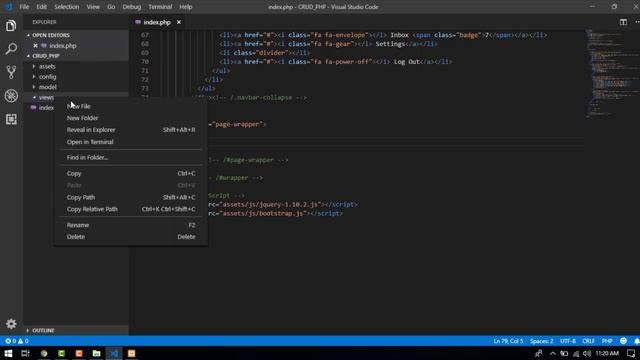The width and height of the screenshot is (640, 360).
Task: Expand the model folder
Action: point(47,87)
